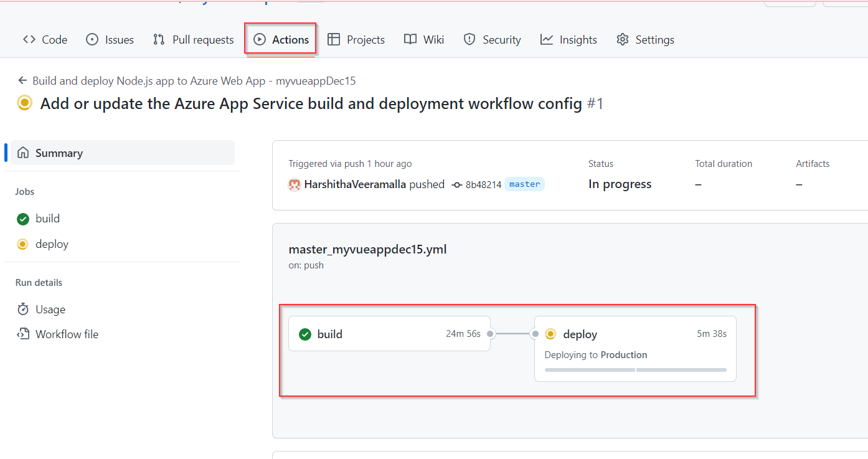Click the Summary home icon

coord(23,153)
